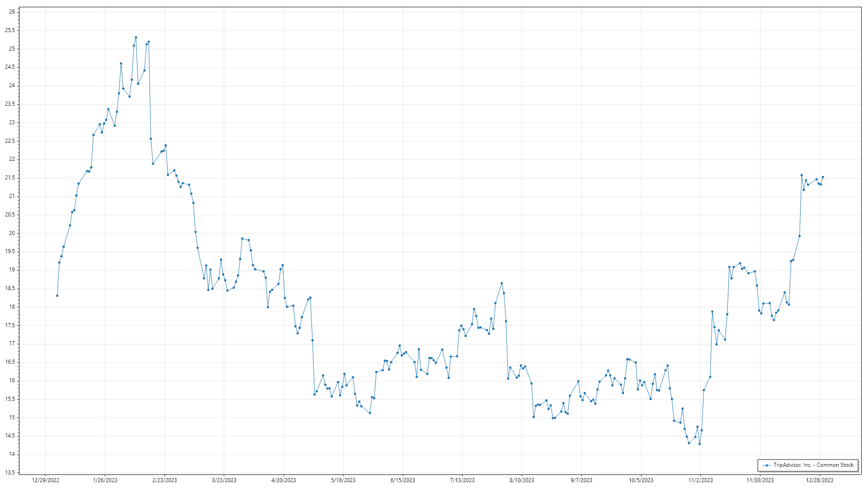Click the 17.5 tick label on y-axis
The image size is (868, 488).
pyautogui.click(x=10, y=325)
